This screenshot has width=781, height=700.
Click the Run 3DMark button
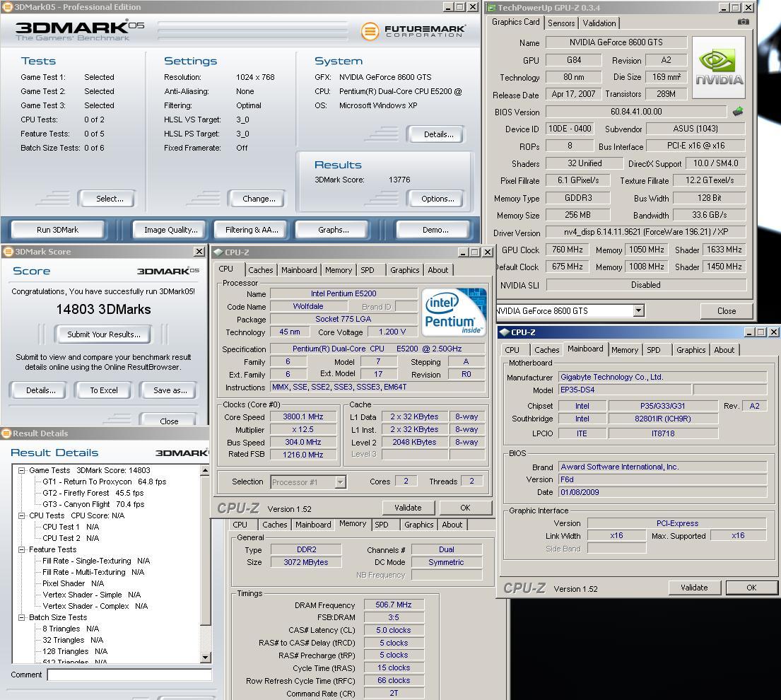pyautogui.click(x=58, y=230)
